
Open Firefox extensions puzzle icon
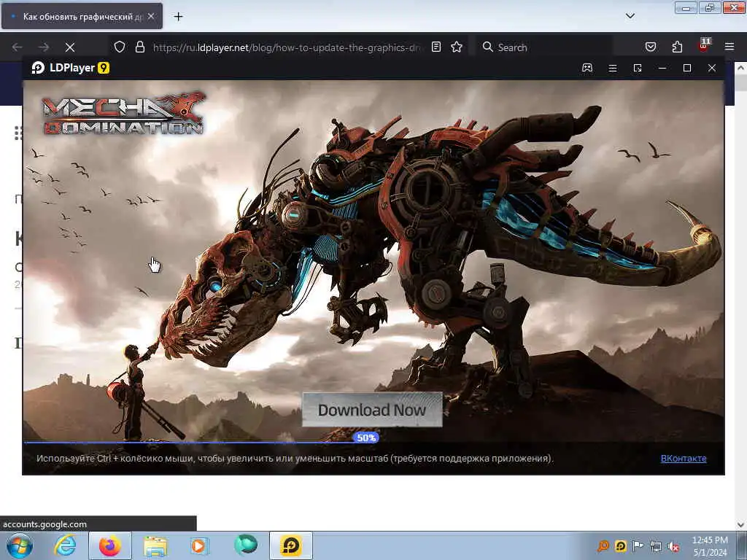677,47
